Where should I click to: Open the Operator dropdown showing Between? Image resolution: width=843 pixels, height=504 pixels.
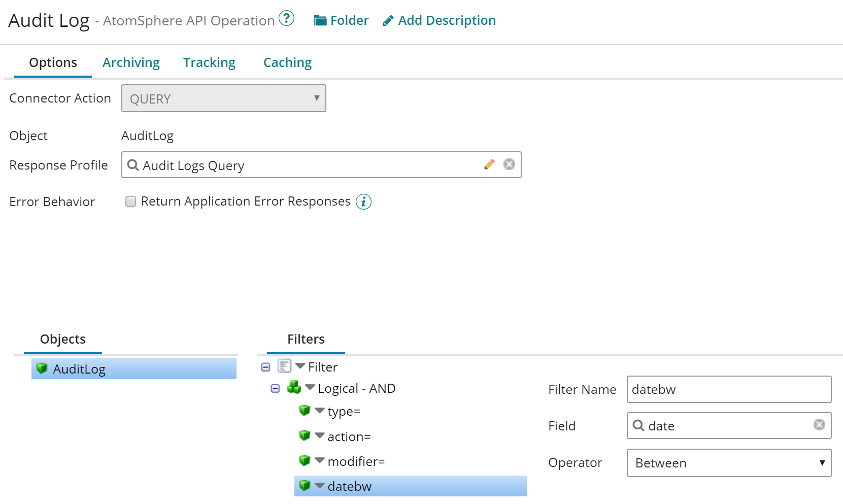728,463
